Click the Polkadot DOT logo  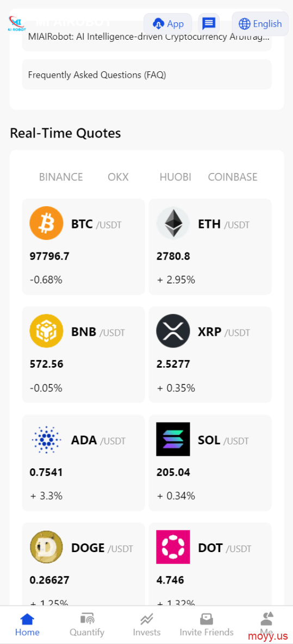click(173, 547)
